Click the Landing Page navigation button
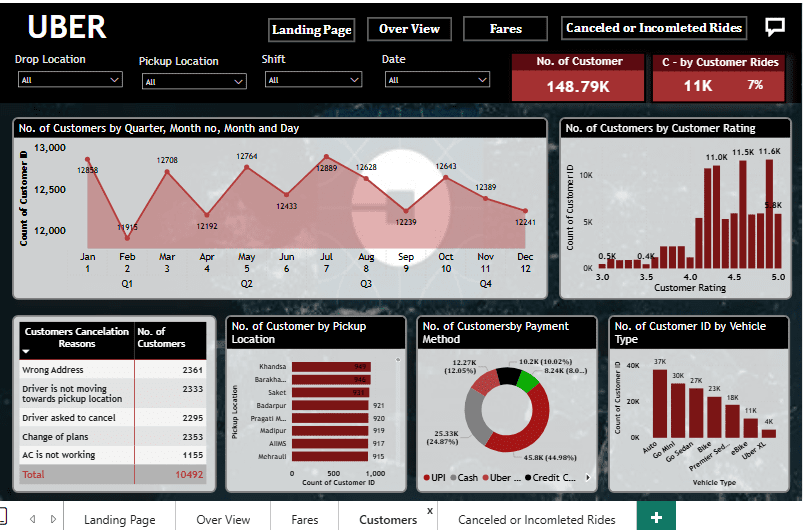803x530 pixels. point(311,30)
